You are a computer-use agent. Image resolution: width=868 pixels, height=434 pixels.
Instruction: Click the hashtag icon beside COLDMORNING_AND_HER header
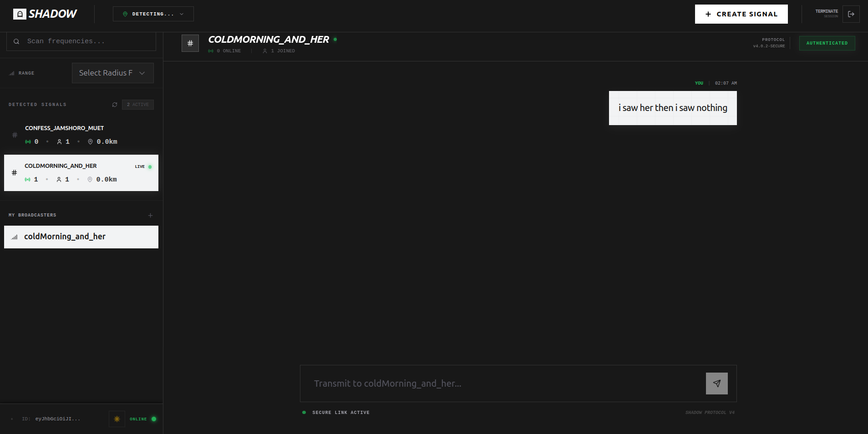(190, 43)
